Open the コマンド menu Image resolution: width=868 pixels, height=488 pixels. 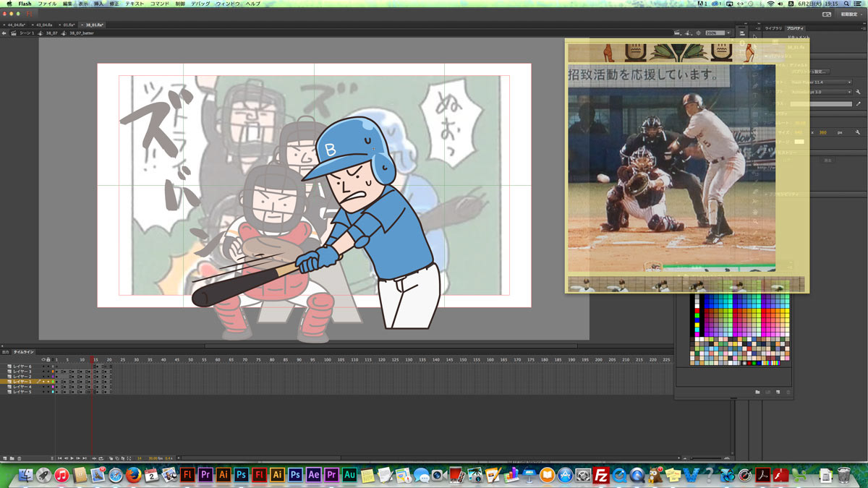coord(160,4)
